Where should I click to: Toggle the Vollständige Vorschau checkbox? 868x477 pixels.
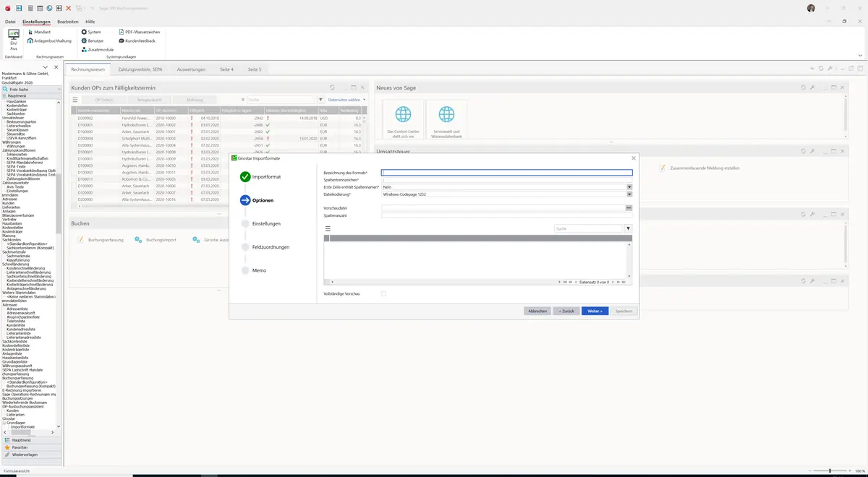coord(383,294)
